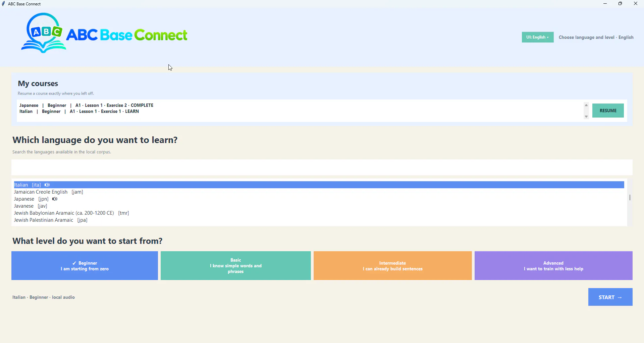This screenshot has height=343, width=644.
Task: Click the speaker icon beside Japanese
Action: 55,199
